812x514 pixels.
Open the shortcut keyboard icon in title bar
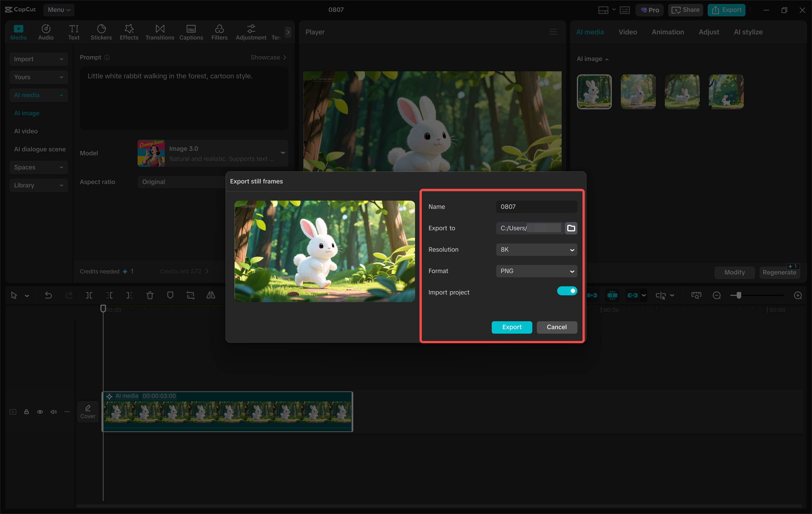(x=625, y=10)
